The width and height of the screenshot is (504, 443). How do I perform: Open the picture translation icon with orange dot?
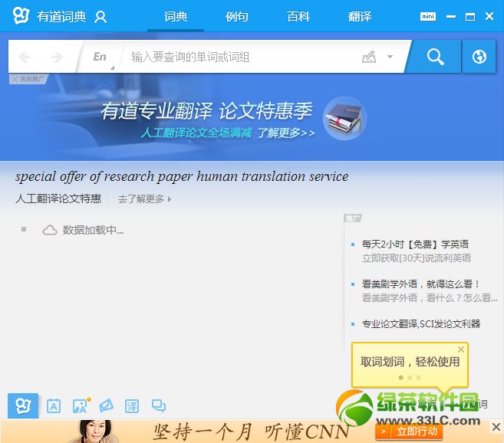click(80, 405)
